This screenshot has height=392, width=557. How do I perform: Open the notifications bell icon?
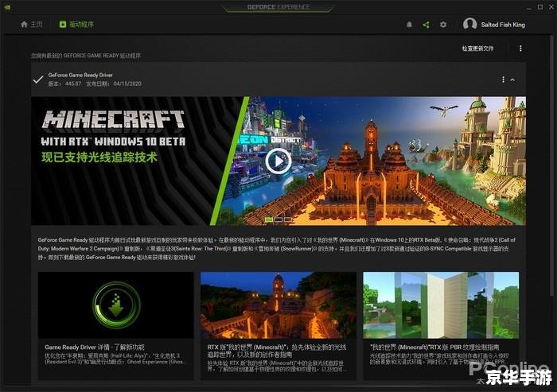point(409,25)
